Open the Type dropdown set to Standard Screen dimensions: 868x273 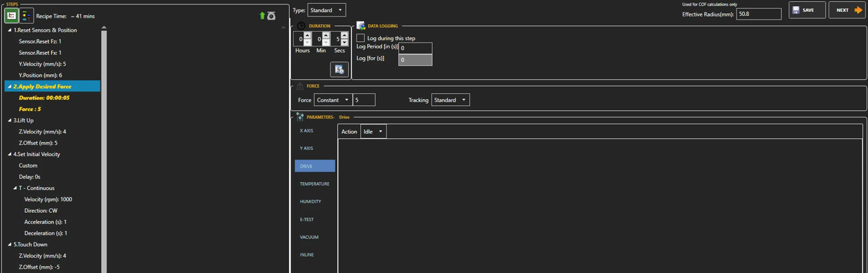327,10
